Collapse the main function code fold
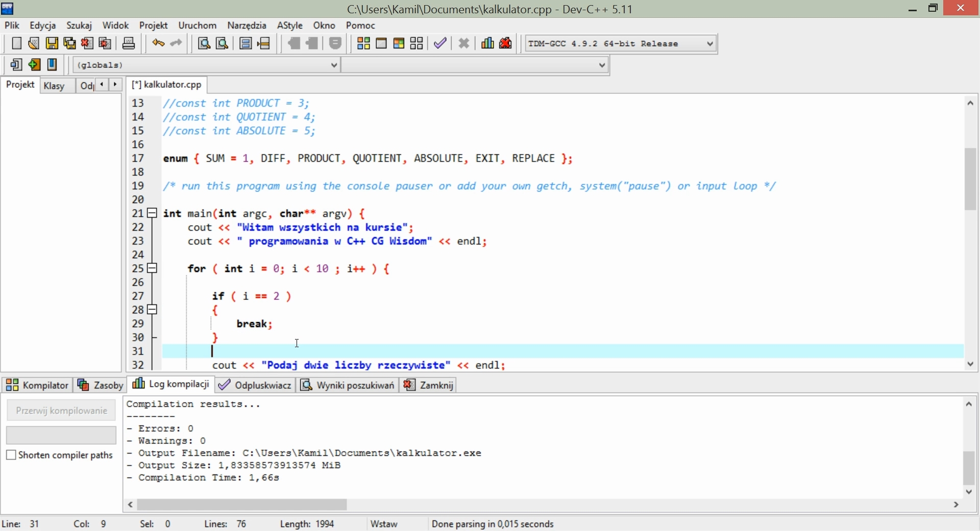 point(152,214)
